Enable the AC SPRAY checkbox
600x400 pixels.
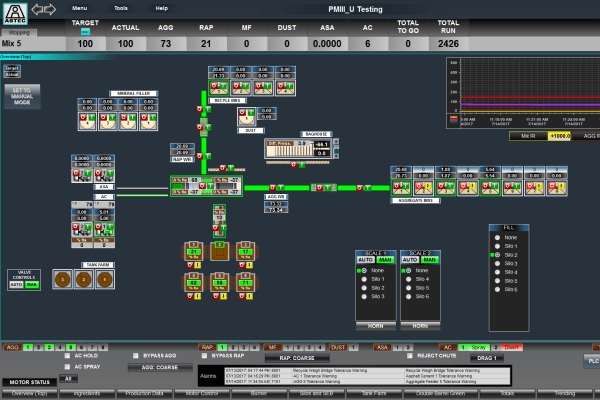pyautogui.click(x=67, y=367)
